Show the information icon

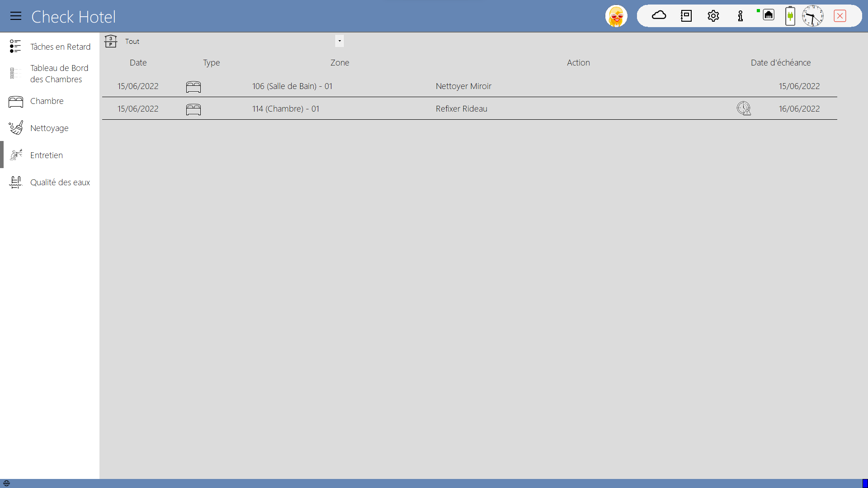click(741, 16)
